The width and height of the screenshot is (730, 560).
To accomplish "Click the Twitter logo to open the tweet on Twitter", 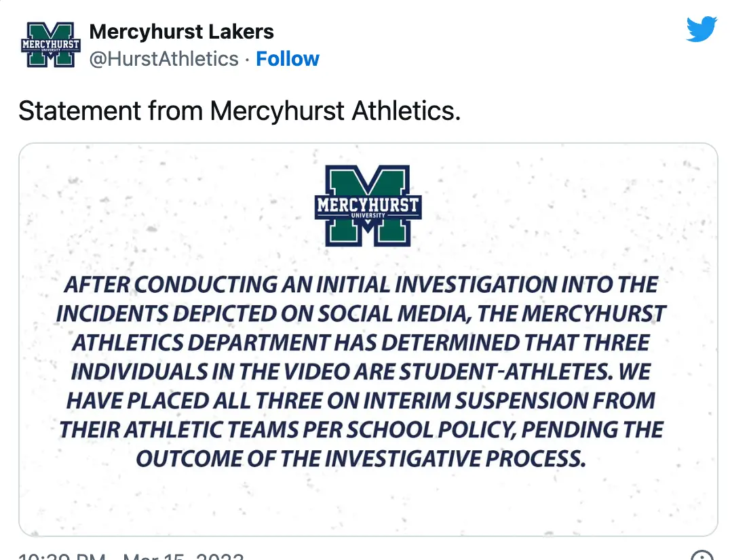I will coord(702,29).
